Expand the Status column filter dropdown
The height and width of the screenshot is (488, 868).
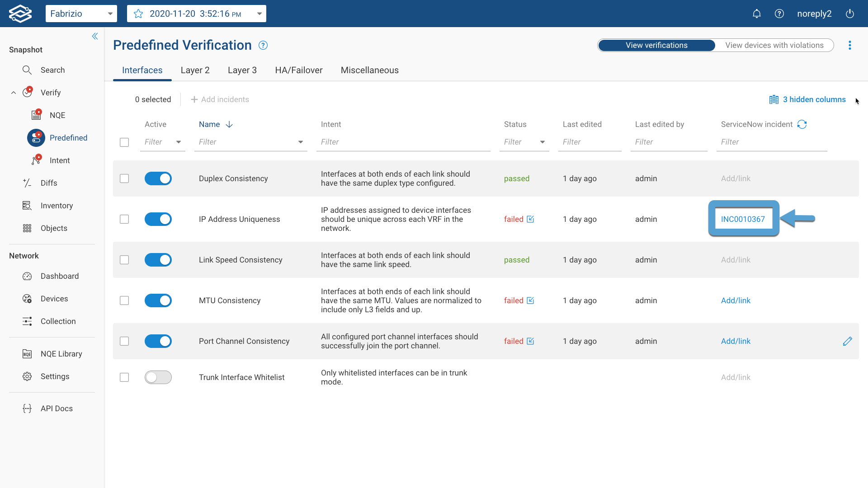(542, 142)
